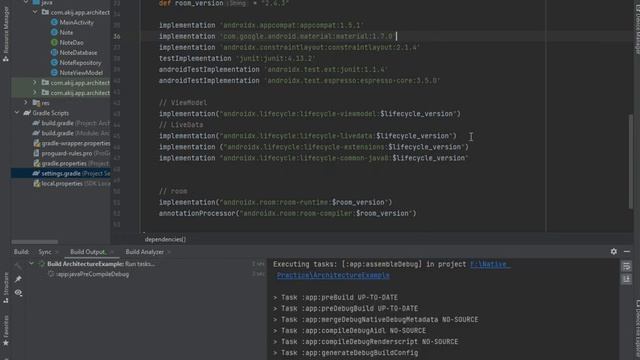Click Task :app:compileDebugRenderscript output line
Screen dimensions: 640x360
(x=366, y=342)
